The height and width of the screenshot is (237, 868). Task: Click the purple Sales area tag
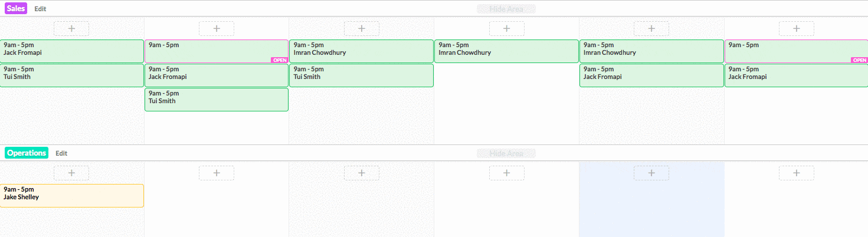click(x=16, y=9)
